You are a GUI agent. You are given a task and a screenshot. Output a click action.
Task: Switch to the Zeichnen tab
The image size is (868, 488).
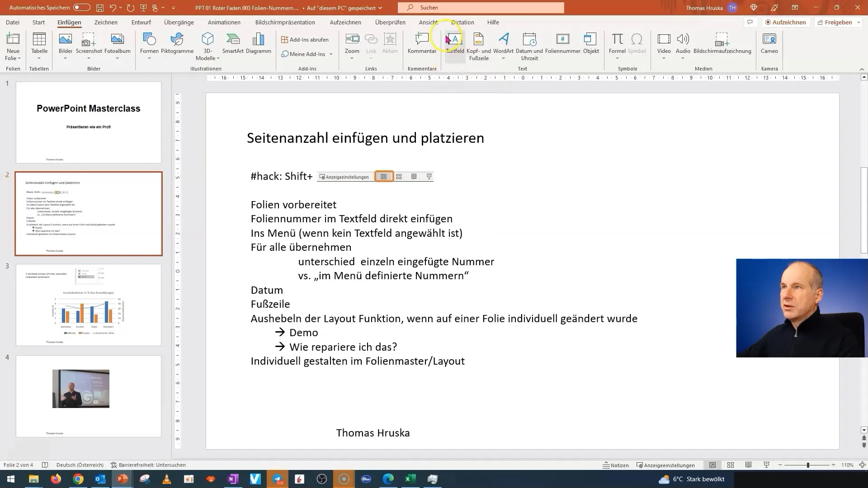click(106, 22)
